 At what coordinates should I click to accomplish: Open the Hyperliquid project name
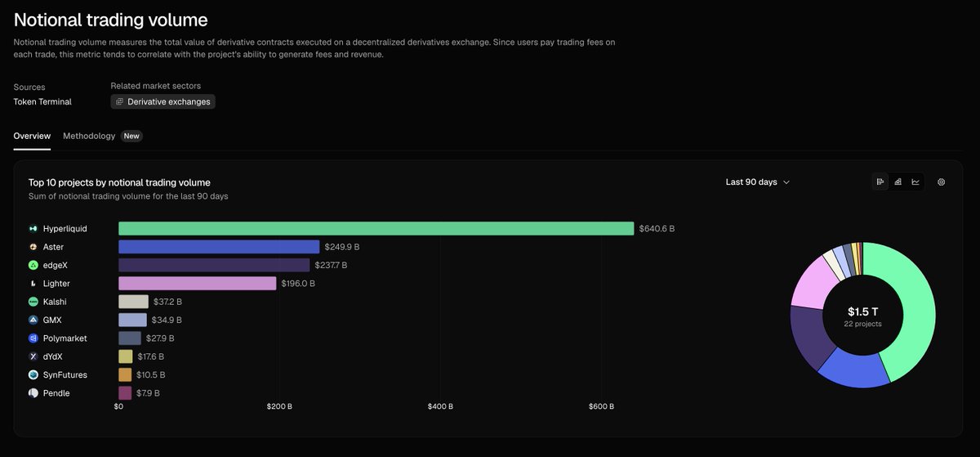point(65,229)
